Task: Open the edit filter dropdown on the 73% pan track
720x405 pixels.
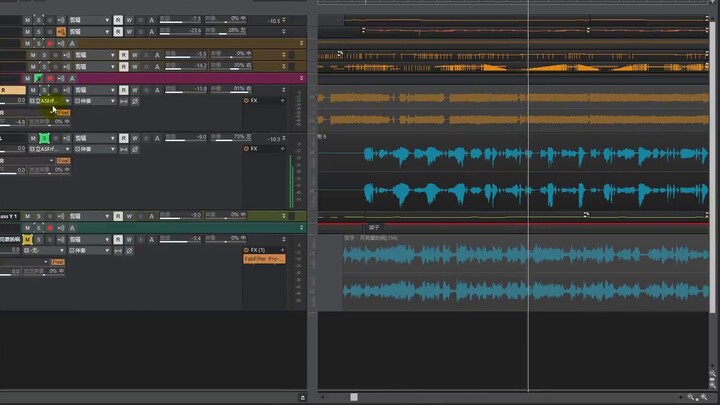Action: (x=95, y=138)
